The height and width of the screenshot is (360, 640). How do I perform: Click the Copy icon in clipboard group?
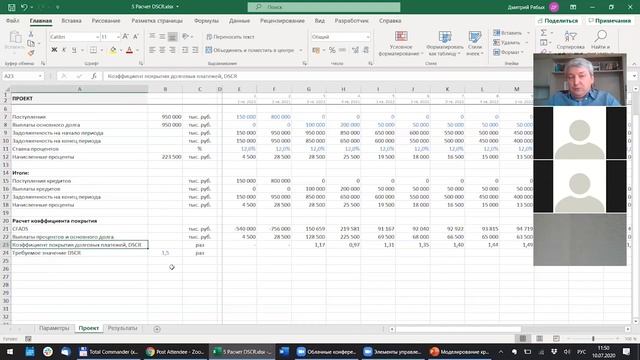click(31, 43)
